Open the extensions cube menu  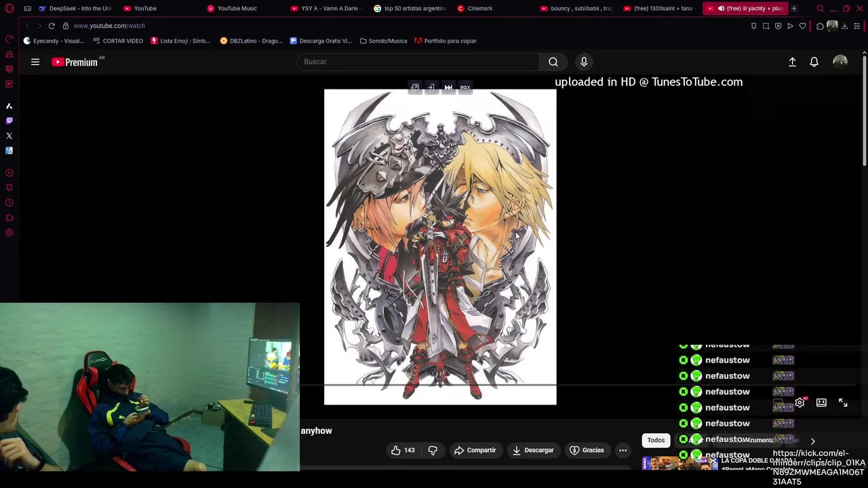tap(820, 26)
